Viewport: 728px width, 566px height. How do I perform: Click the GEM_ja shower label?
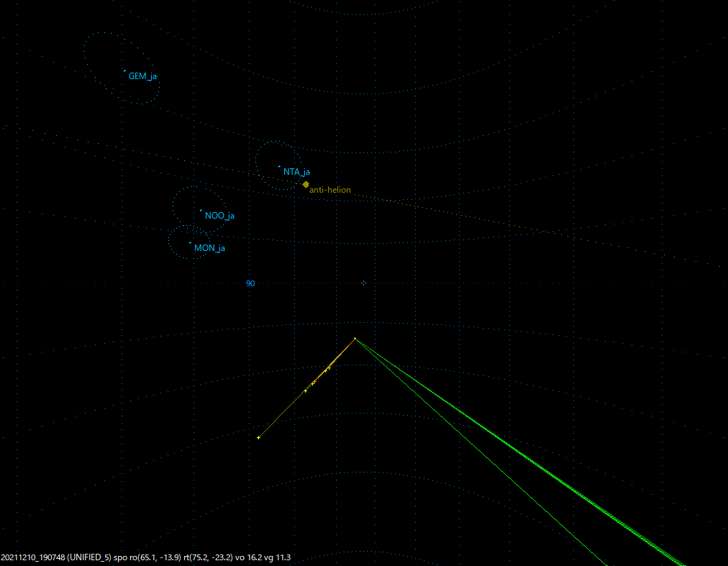[142, 75]
